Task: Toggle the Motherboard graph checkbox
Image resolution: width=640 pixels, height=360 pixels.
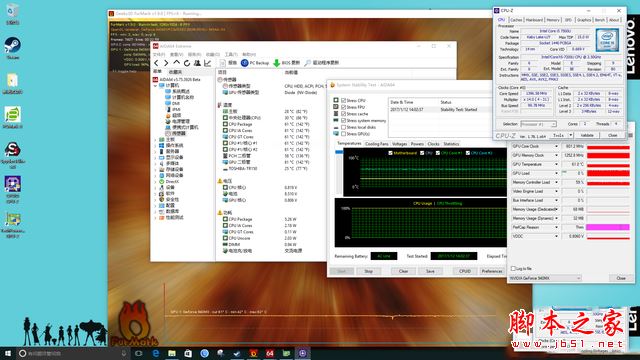Action: pos(391,153)
